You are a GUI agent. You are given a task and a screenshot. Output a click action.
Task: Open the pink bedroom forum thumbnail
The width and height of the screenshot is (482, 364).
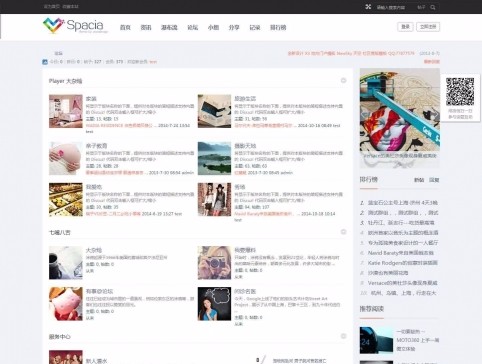tap(66, 111)
